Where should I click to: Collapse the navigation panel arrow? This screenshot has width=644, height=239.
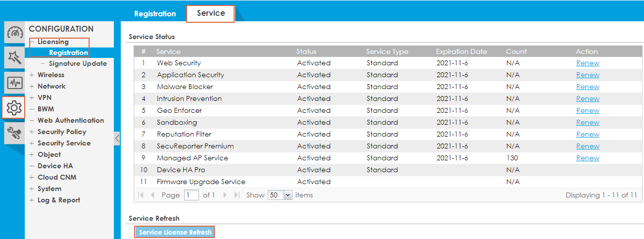[x=117, y=139]
